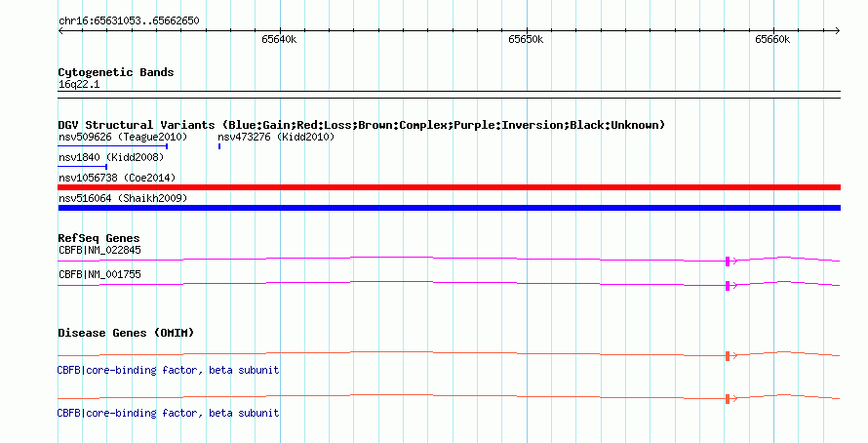
Task: Open nsv473276 (Kidd2010) variant label
Action: click(276, 137)
